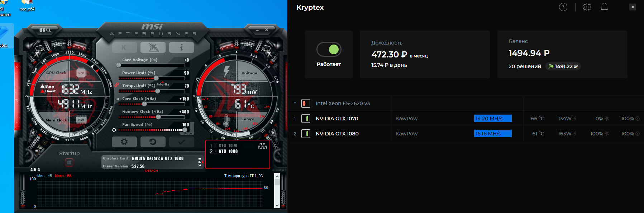Click the Detach monitoring graph link
The width and height of the screenshot is (644, 213).
tap(151, 171)
